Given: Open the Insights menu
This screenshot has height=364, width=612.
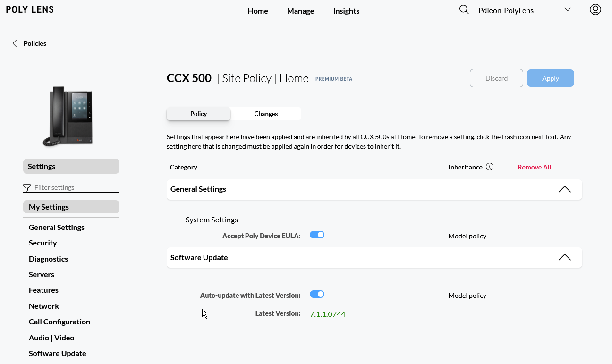Looking at the screenshot, I should [x=346, y=11].
